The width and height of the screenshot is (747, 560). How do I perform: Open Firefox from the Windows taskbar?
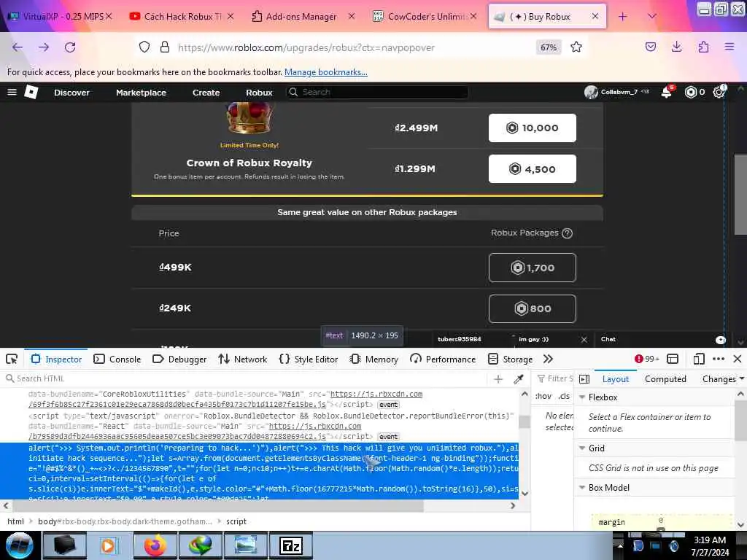pos(155,545)
